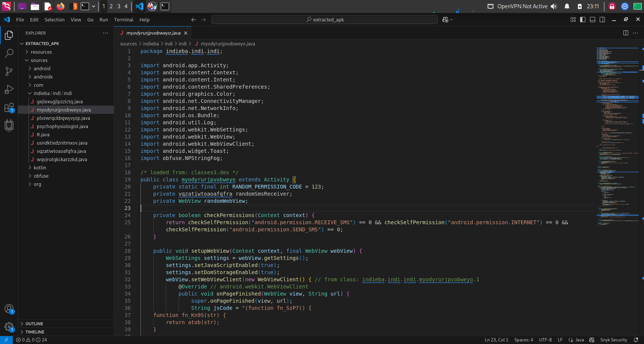This screenshot has width=644, height=344.
Task: Click Snyk Security status bar item
Action: click(614, 340)
